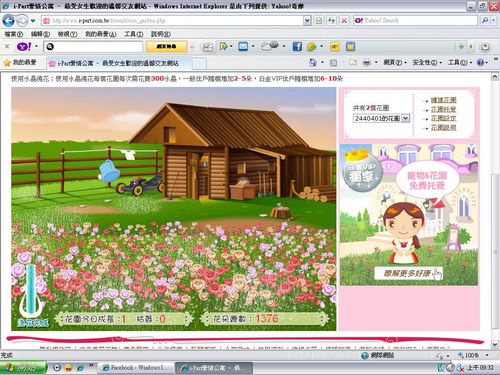Click the Facebook toolbar icon
The width and height of the screenshot is (500, 375).
297,46
